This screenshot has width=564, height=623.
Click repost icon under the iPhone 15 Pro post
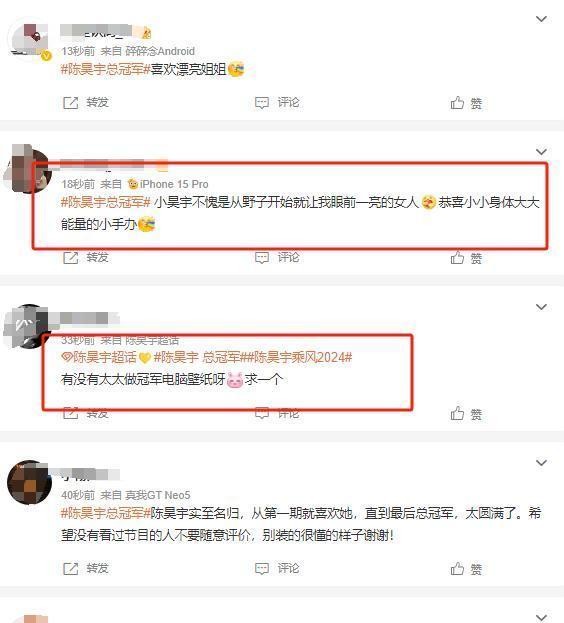click(71, 258)
